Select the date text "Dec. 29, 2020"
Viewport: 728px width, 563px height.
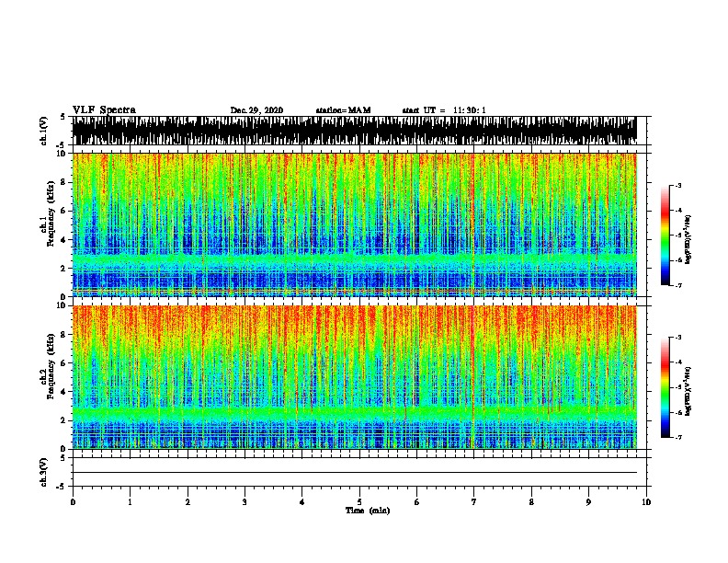click(x=256, y=110)
